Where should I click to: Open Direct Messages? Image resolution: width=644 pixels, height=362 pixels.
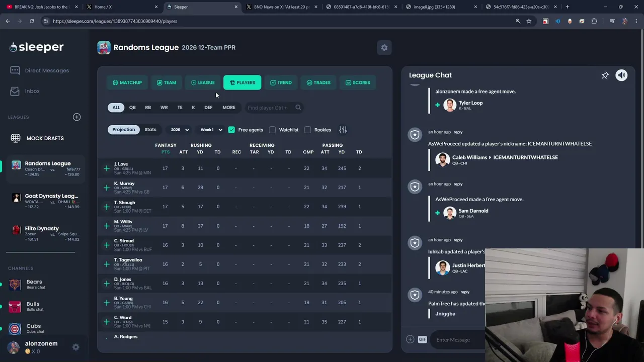(40, 70)
